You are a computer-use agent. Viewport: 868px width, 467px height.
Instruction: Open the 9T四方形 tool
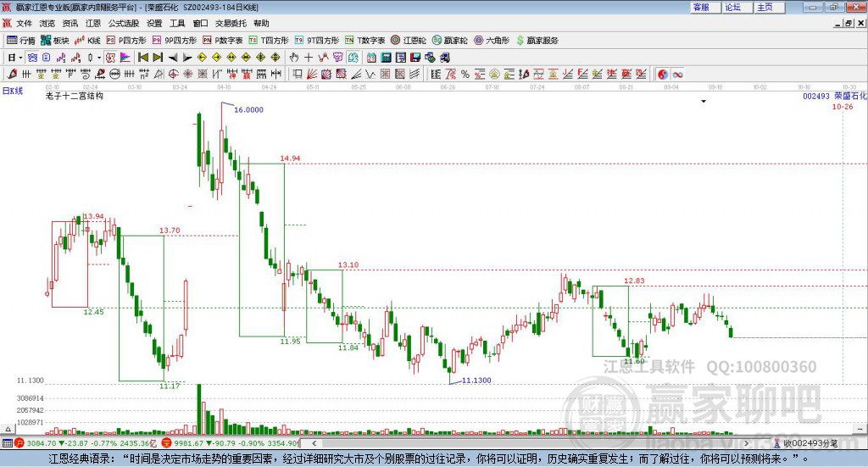317,41
